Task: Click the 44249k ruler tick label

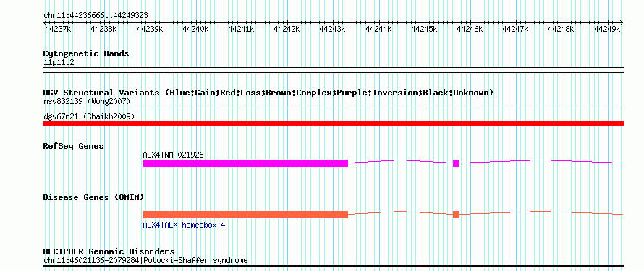Action: coord(606,29)
